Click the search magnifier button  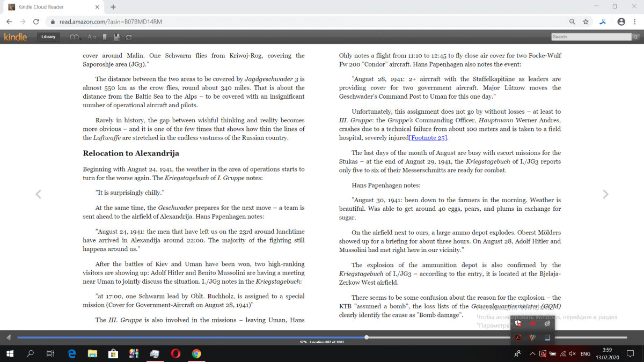tap(635, 36)
